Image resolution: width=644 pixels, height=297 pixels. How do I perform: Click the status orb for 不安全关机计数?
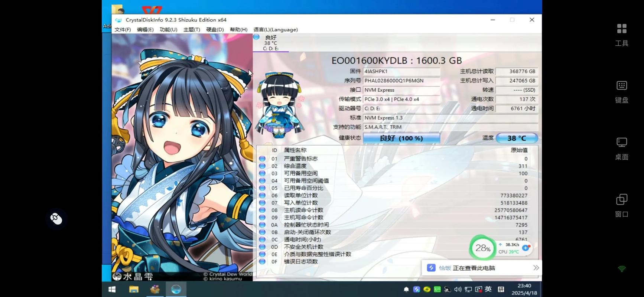click(262, 247)
